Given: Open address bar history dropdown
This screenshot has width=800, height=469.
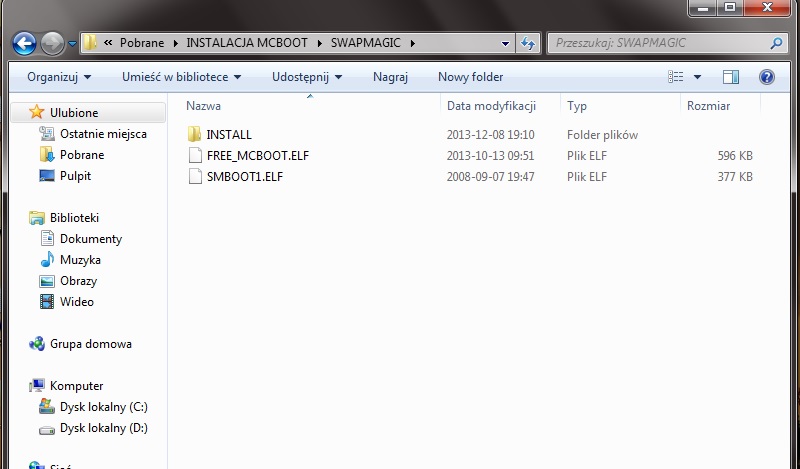Looking at the screenshot, I should (x=505, y=43).
